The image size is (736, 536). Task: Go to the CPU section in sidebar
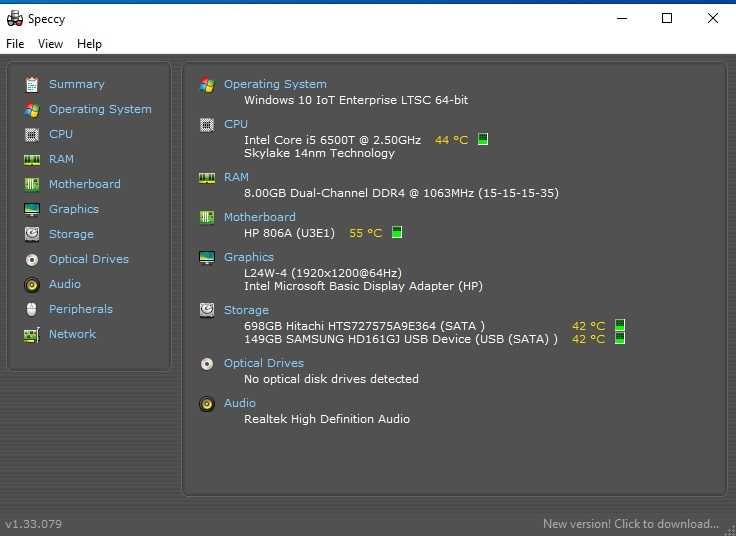coord(61,134)
